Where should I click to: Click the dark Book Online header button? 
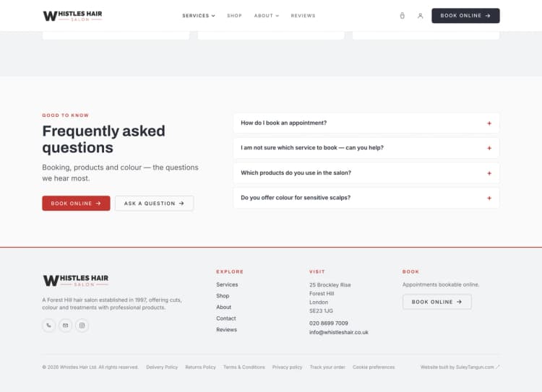(465, 16)
